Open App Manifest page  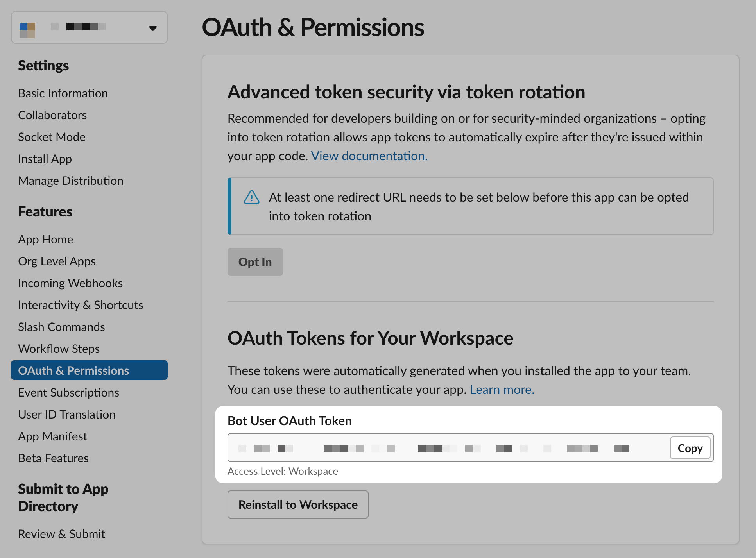pyautogui.click(x=53, y=436)
